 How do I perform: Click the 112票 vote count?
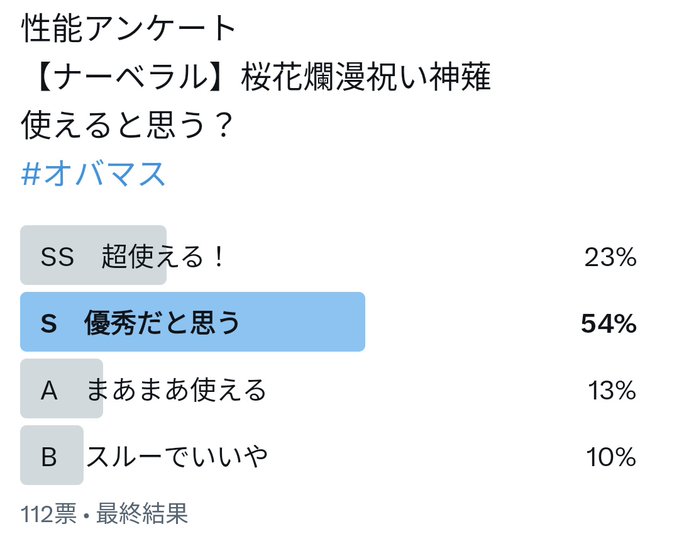48,514
